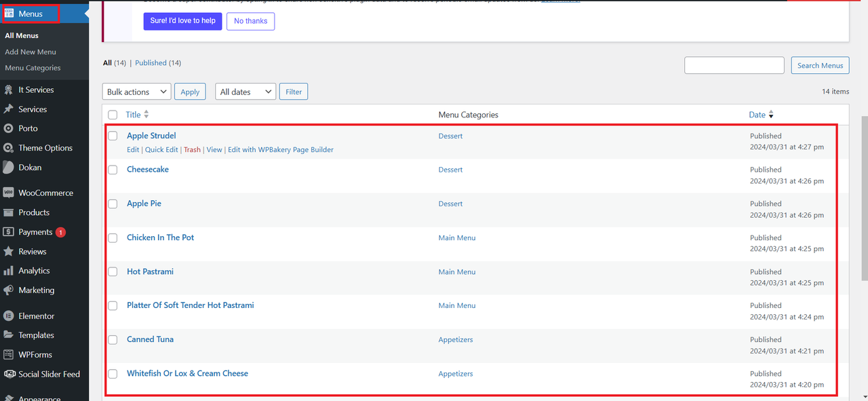This screenshot has width=868, height=401.
Task: Click the Payments notification badge
Action: (60, 232)
